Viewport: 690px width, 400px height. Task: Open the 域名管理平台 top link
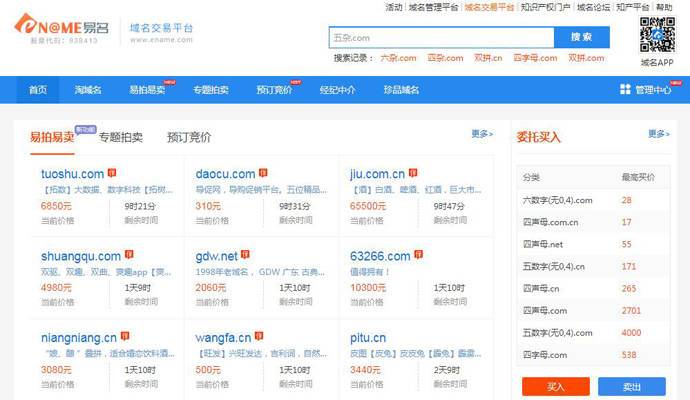click(x=433, y=7)
